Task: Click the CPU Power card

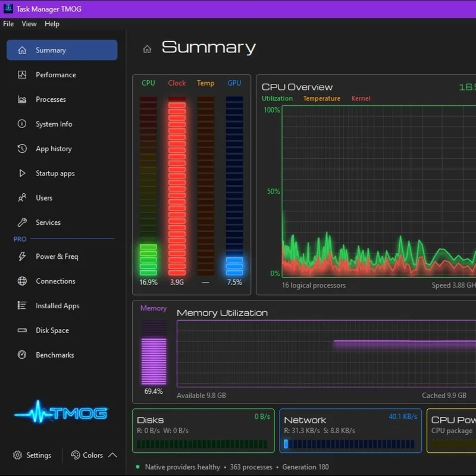Action: tap(452, 430)
